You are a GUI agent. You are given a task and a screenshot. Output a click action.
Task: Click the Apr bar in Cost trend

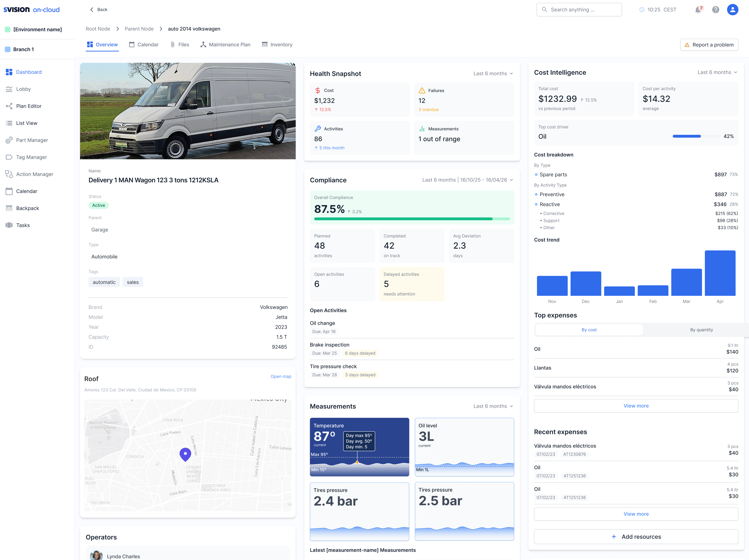pyautogui.click(x=720, y=273)
